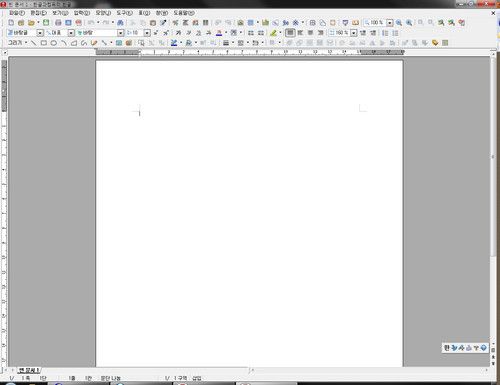Open the undo history dropdown arrow

tap(98, 23)
